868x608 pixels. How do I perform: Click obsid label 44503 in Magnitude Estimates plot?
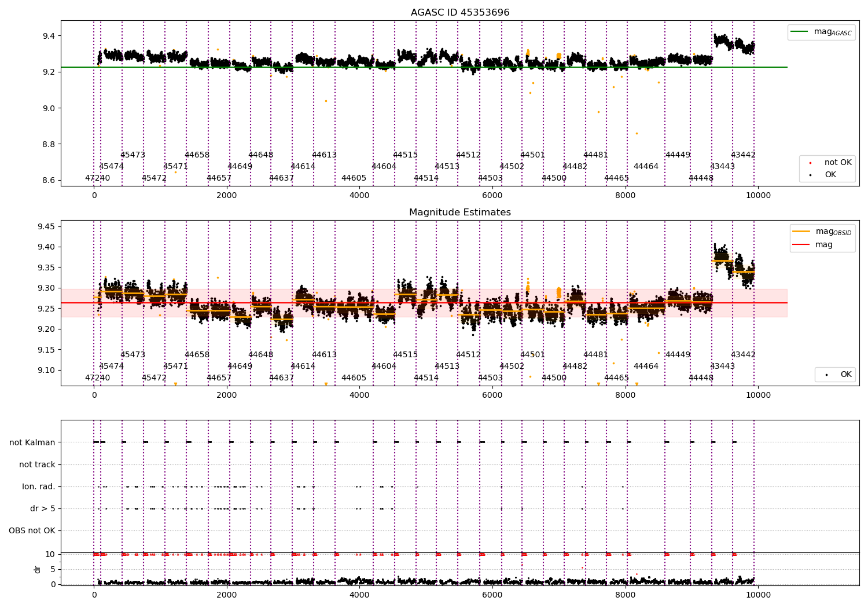[x=490, y=378]
